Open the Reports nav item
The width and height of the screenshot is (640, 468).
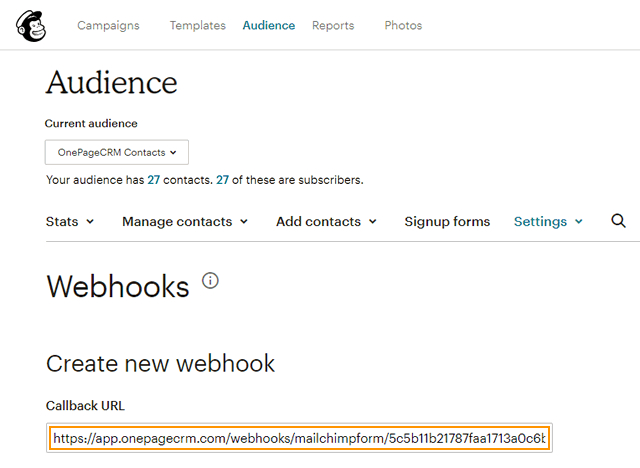tap(333, 25)
